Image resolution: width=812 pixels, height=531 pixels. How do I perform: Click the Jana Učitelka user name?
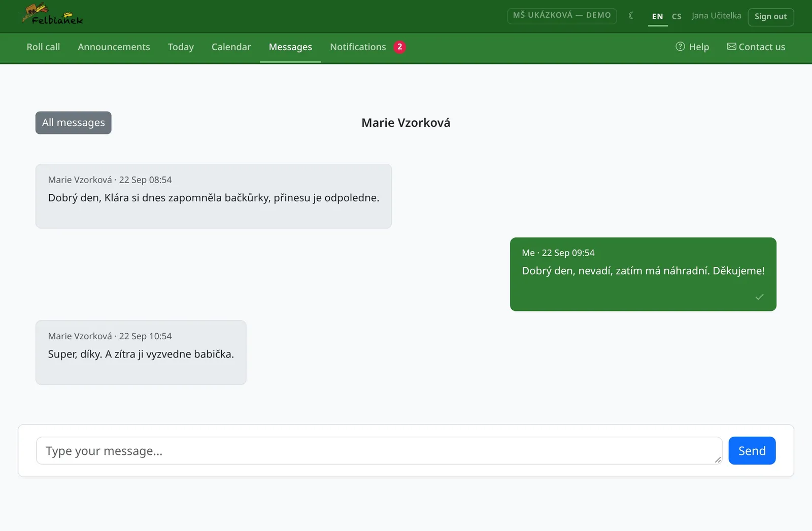coord(716,16)
